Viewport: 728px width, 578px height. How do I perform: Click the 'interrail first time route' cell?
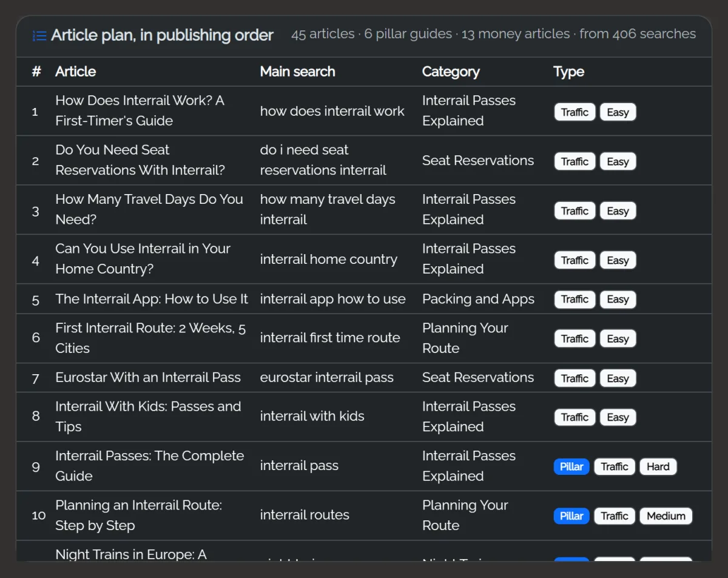(330, 338)
